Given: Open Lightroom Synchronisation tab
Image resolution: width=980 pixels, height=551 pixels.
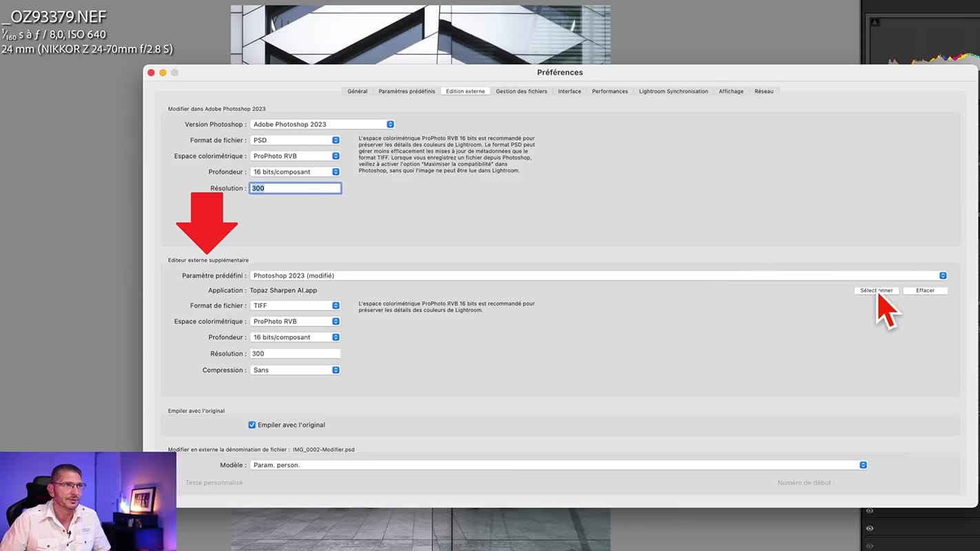Looking at the screenshot, I should point(673,91).
